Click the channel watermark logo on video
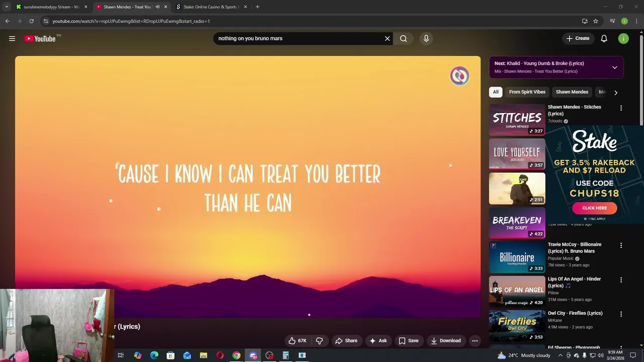Image resolution: width=644 pixels, height=362 pixels. click(x=459, y=76)
